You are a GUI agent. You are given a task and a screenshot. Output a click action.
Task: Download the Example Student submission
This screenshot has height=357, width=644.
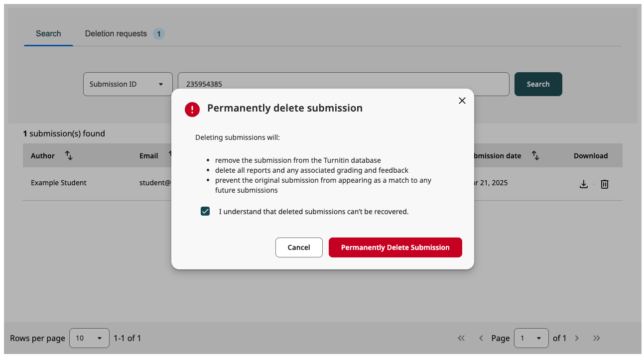coord(584,184)
